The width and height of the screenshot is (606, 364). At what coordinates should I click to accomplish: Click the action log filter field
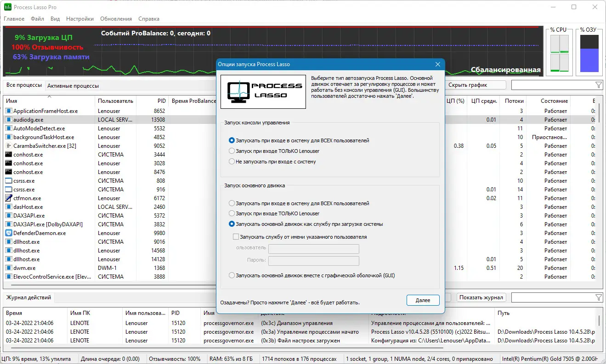pyautogui.click(x=553, y=297)
